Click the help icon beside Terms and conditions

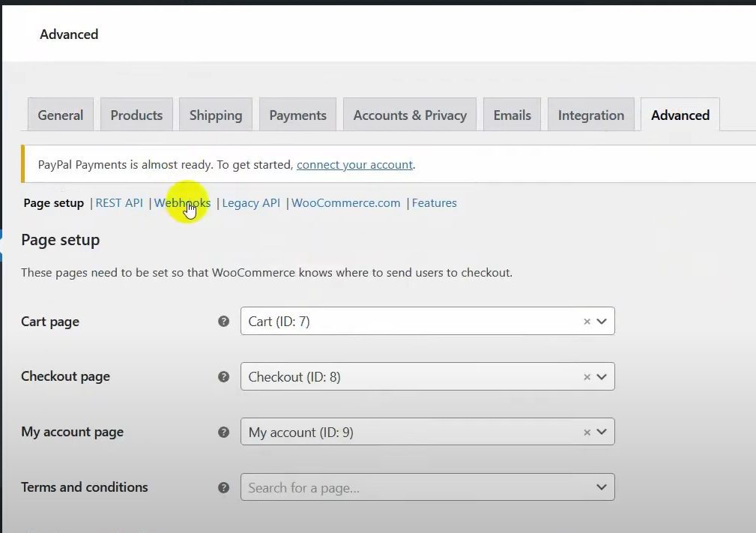(x=223, y=487)
